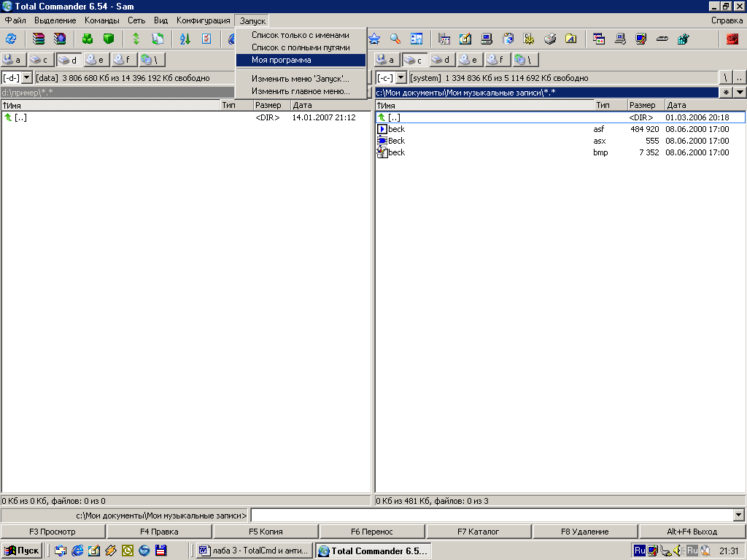Click the unpack files (books with arrow) icon

pos(60,39)
